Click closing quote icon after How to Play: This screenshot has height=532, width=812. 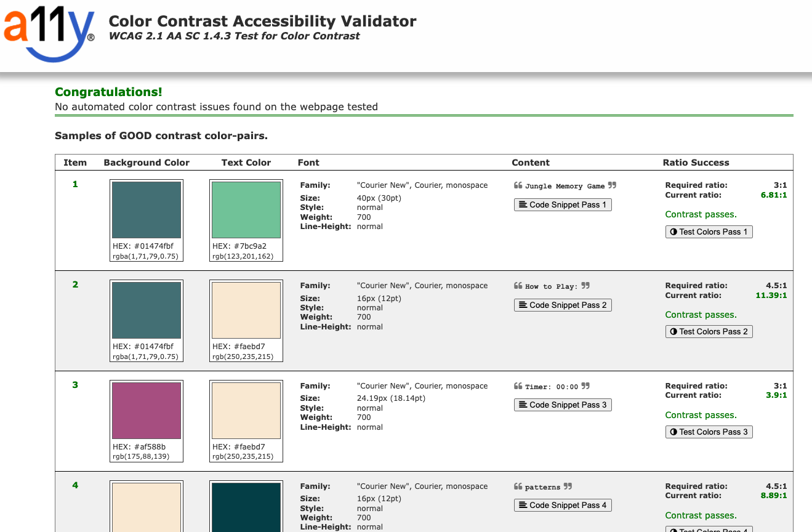tap(585, 286)
